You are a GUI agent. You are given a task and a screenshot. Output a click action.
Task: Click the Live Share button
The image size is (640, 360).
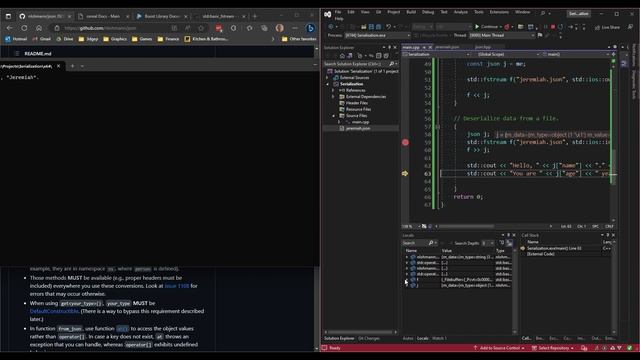[607, 27]
